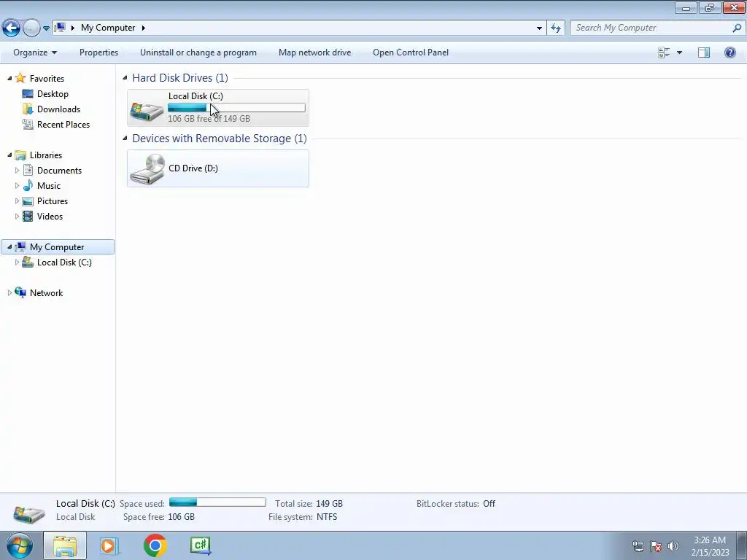Open Desktop in Favorites
The image size is (747, 560).
point(53,94)
